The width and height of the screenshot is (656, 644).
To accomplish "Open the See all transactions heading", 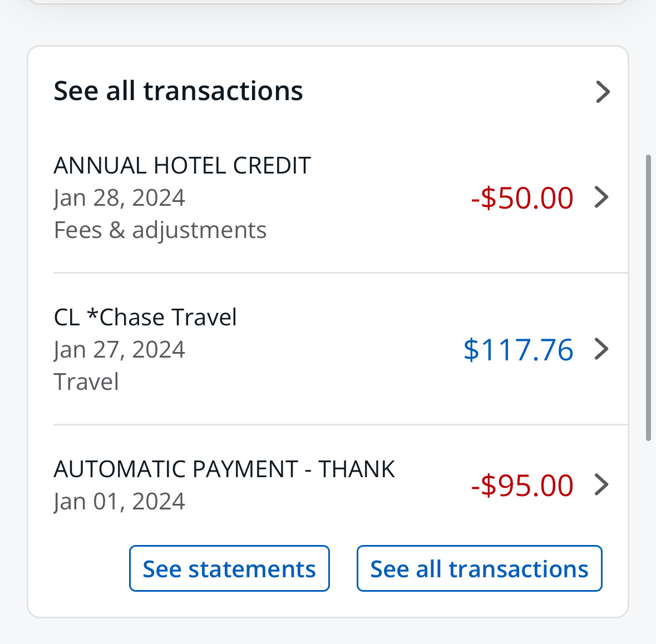I will 178,91.
